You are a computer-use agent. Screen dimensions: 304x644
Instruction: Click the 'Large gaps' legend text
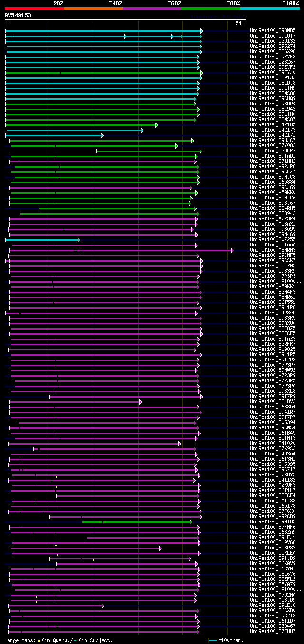[x=20, y=640]
